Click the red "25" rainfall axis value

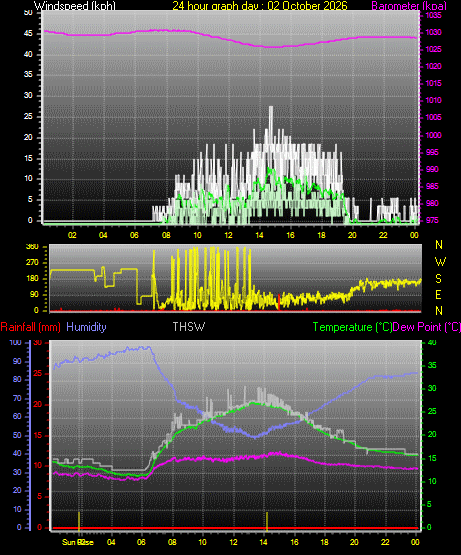pos(38,373)
